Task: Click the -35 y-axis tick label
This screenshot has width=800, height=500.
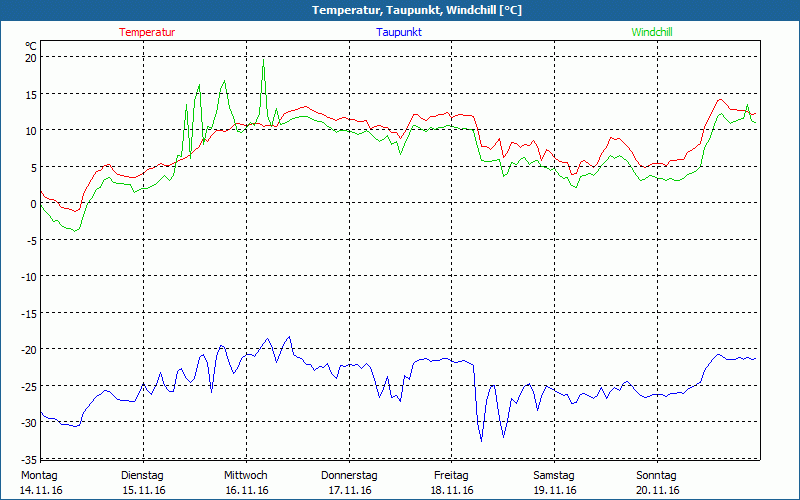Action: coord(29,459)
